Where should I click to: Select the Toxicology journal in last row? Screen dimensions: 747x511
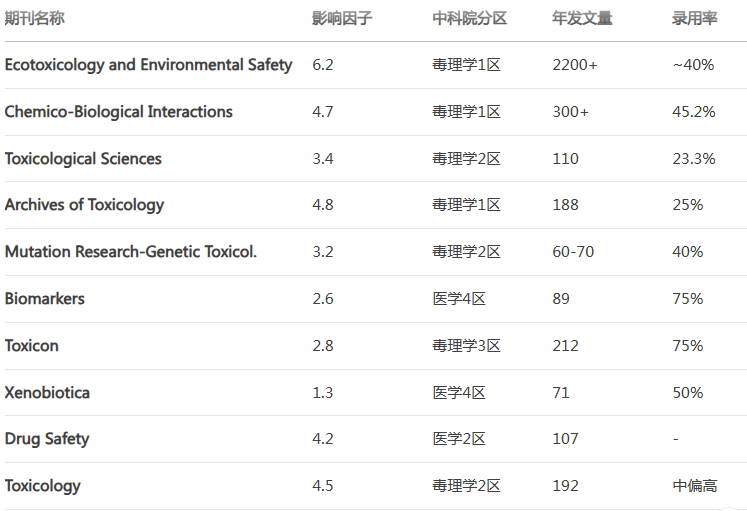coord(42,486)
